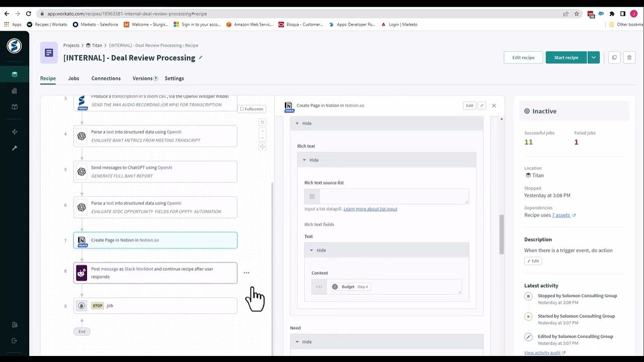
Task: Click the share icon in the address bar
Action: pos(566,14)
